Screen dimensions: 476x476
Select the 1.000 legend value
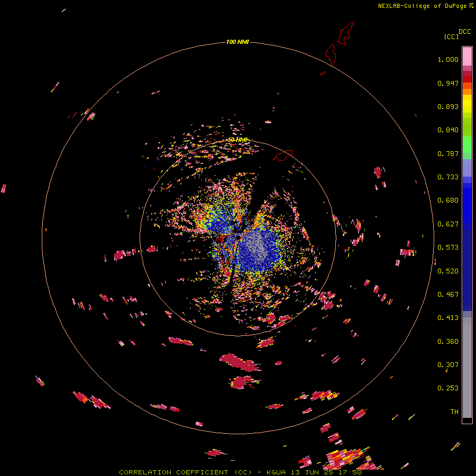(x=448, y=59)
